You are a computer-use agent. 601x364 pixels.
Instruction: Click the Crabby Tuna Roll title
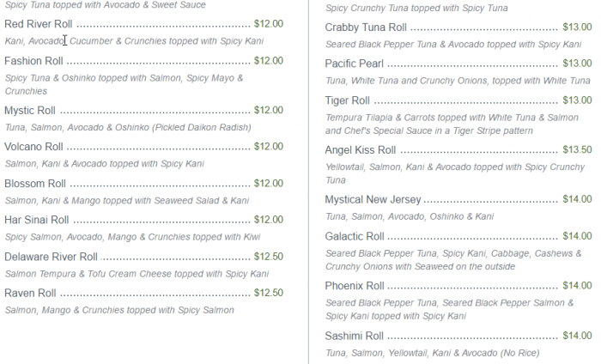[x=366, y=27]
